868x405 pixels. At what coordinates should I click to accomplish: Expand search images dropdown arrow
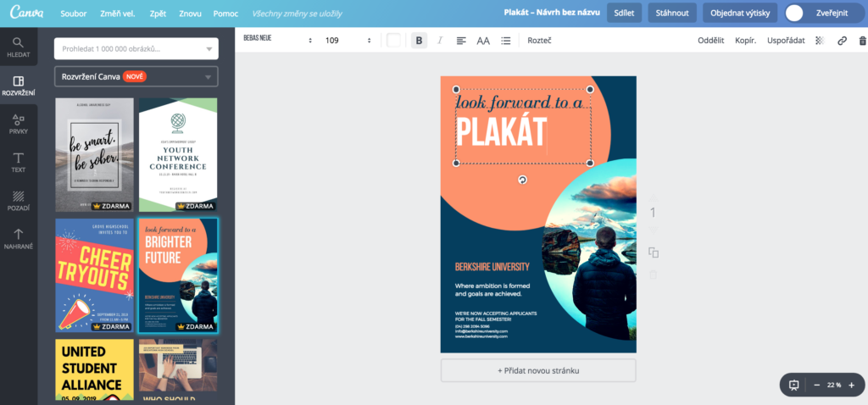tap(209, 49)
